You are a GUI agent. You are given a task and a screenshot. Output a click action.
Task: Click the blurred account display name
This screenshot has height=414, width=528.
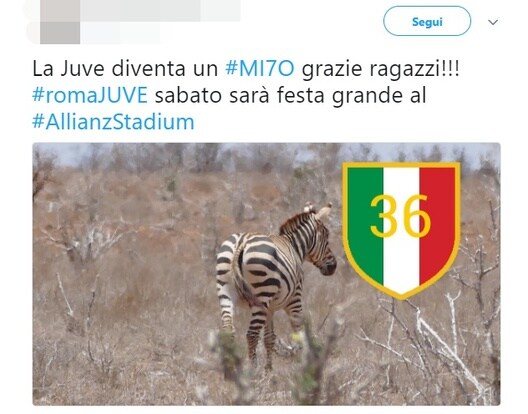(160, 10)
